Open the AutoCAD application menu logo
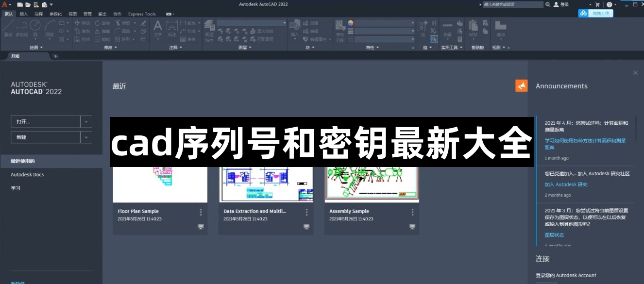The width and height of the screenshot is (644, 284). point(5,4)
